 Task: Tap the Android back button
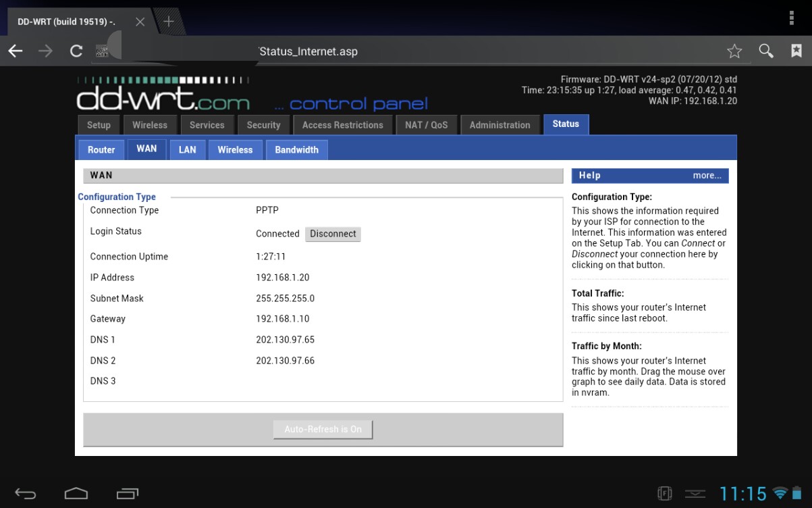click(26, 494)
